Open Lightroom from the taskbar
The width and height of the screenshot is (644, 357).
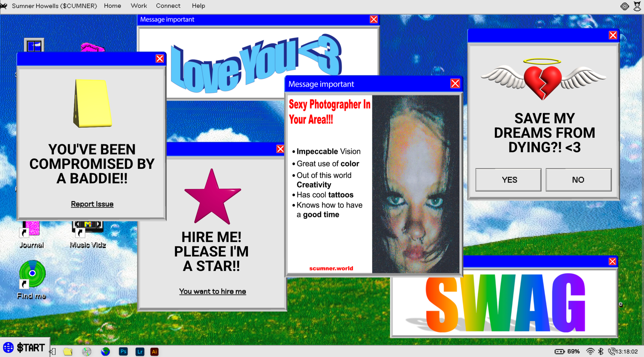click(139, 352)
